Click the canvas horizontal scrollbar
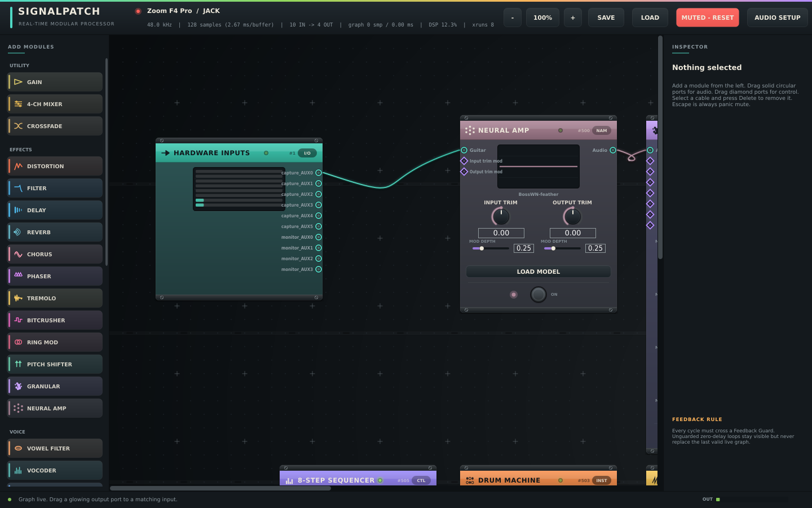Image resolution: width=812 pixels, height=508 pixels. coord(220,488)
